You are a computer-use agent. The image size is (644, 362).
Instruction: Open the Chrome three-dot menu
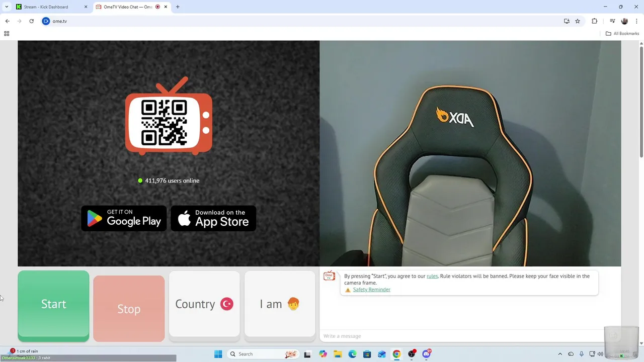[636, 21]
